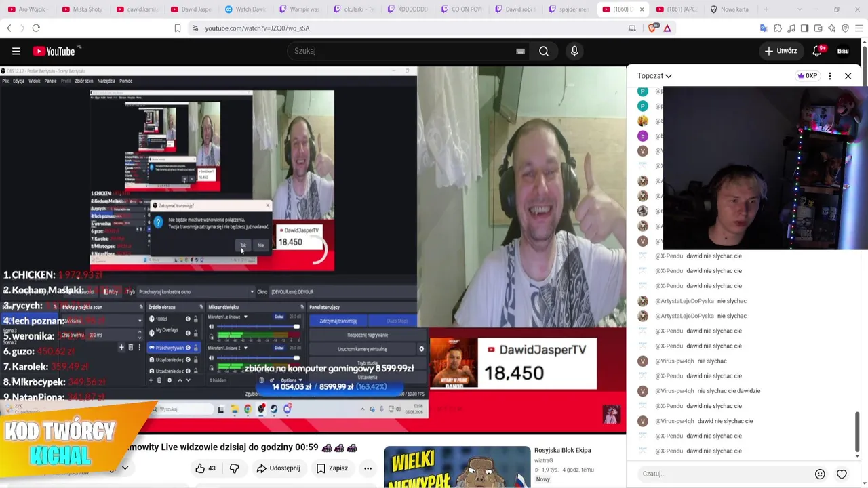The height and width of the screenshot is (488, 868).
Task: Click the YouTube search magnifier button
Action: click(x=544, y=51)
